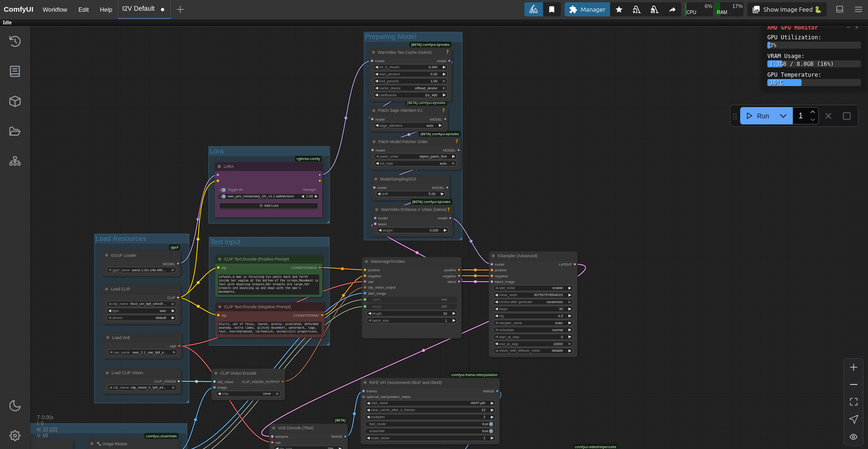Click the Manager button
This screenshot has width=868, height=449.
click(587, 9)
